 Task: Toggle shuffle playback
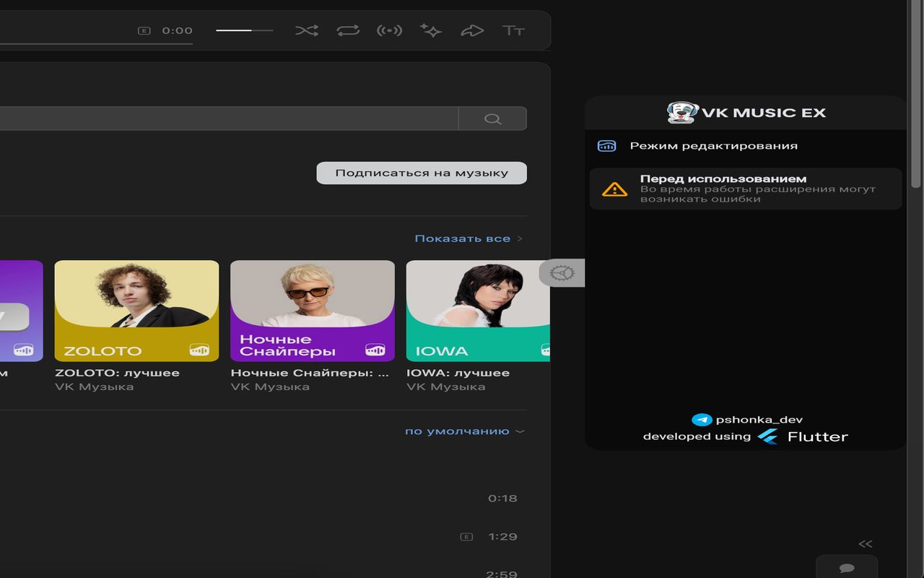pos(307,30)
